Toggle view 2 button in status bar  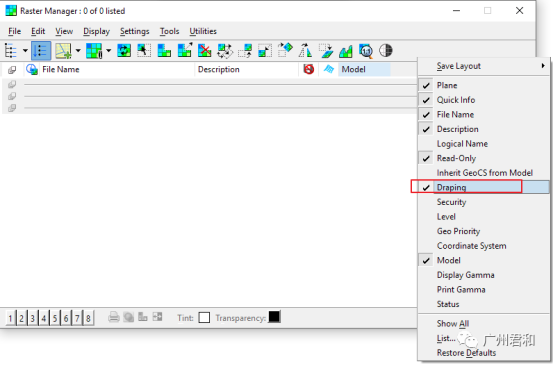[22, 318]
